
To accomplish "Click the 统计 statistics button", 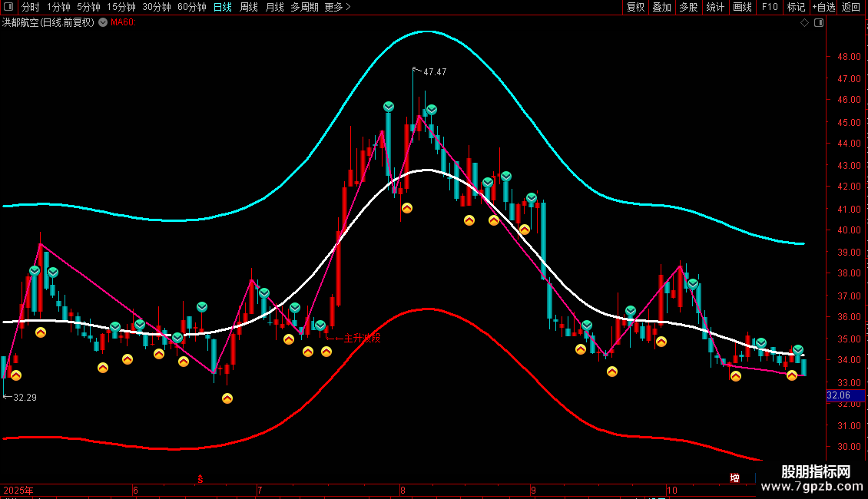I will [715, 7].
